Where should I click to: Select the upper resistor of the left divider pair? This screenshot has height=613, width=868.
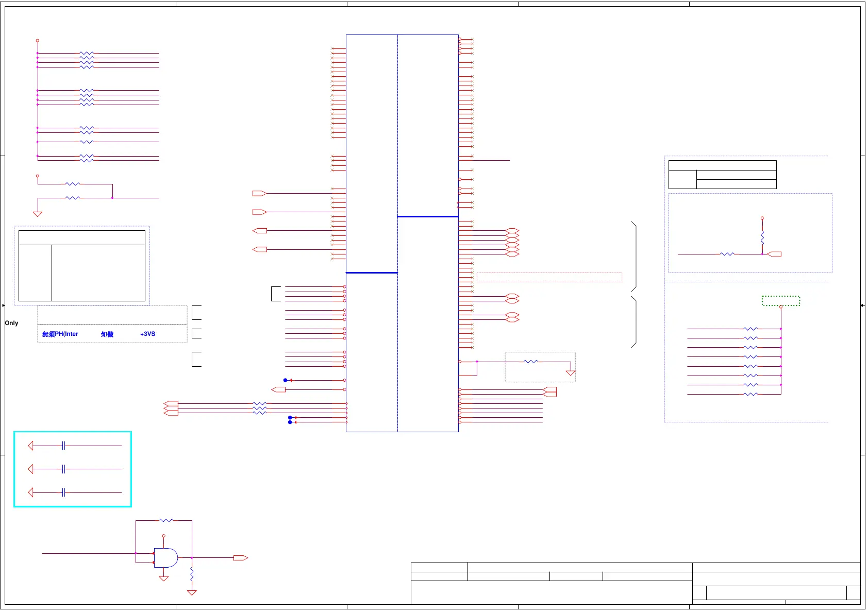click(73, 184)
